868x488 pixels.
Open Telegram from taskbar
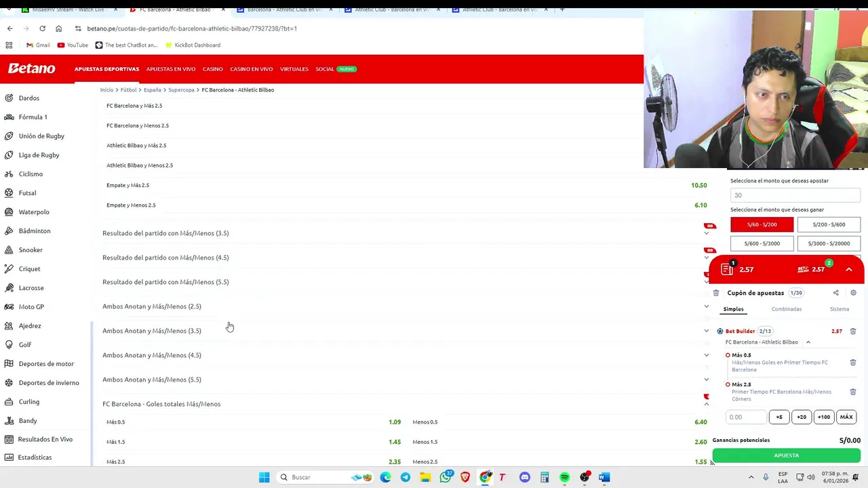click(406, 477)
